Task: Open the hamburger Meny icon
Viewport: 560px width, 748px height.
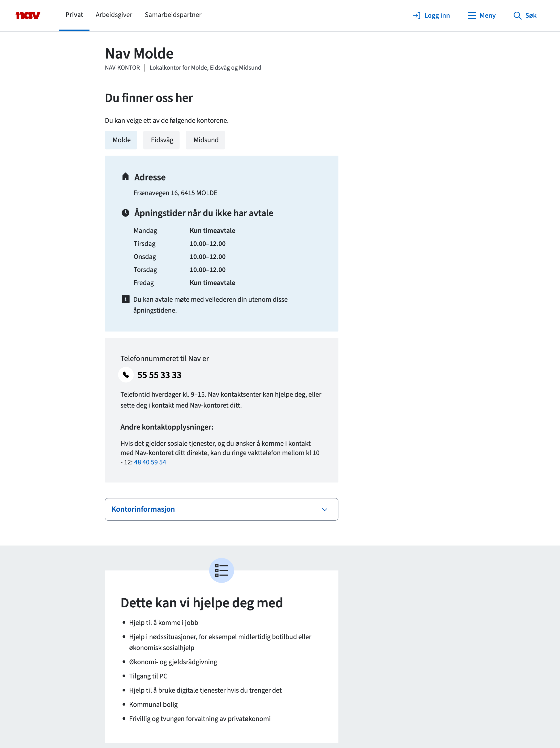Action: pos(472,15)
